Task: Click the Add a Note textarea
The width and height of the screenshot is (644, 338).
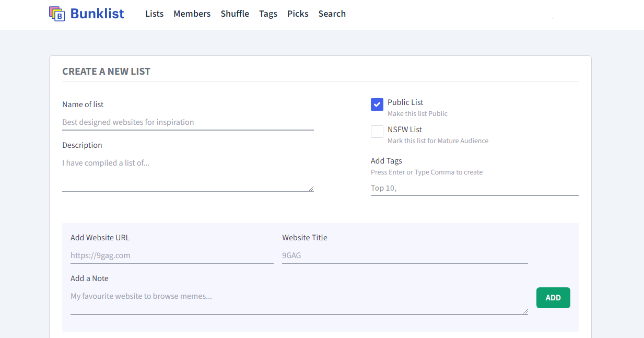Action: 299,302
